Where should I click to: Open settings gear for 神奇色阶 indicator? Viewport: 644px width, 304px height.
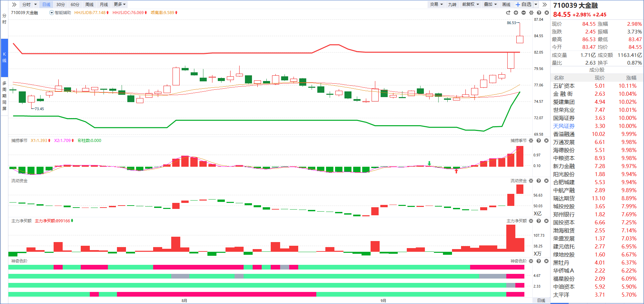[x=531, y=261]
